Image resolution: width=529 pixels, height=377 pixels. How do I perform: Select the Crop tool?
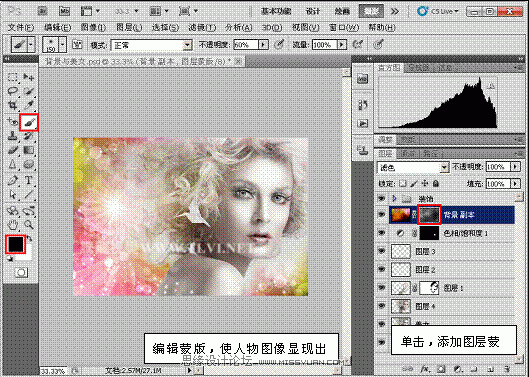13,106
